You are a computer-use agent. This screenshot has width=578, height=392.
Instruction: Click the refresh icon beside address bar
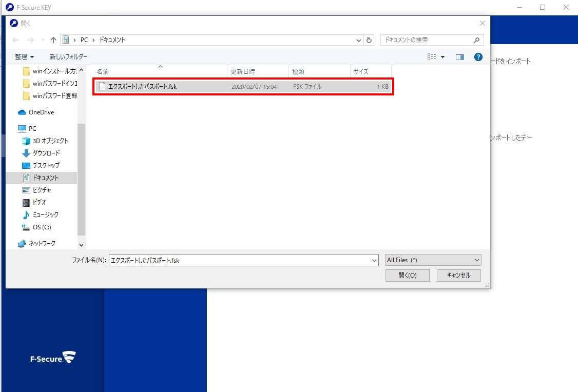tap(370, 40)
